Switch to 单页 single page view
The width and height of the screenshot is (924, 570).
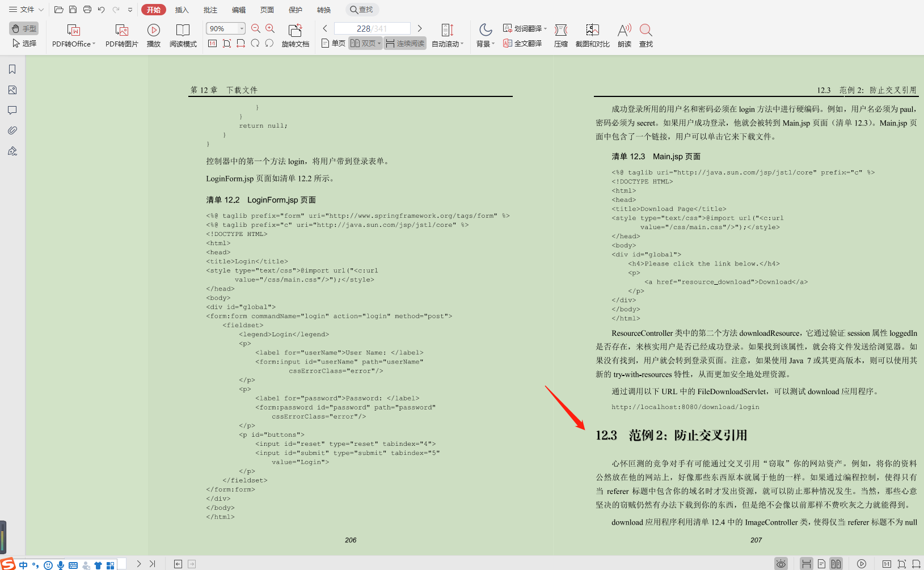point(333,43)
